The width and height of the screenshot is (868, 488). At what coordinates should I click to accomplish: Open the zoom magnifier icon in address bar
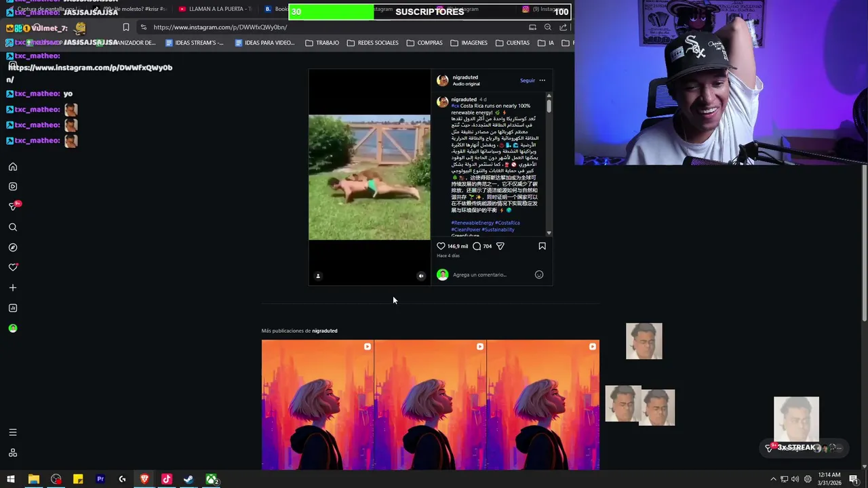coord(548,27)
